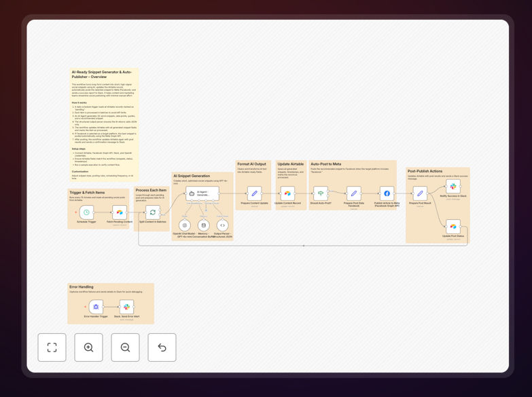Select the Publish Article to Meta Facebook node

click(x=387, y=193)
